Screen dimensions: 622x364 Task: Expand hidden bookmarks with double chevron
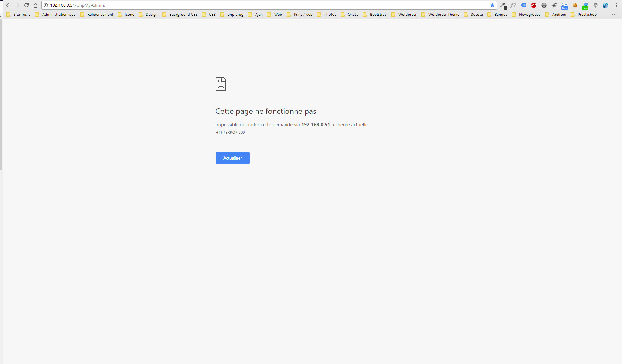(613, 15)
